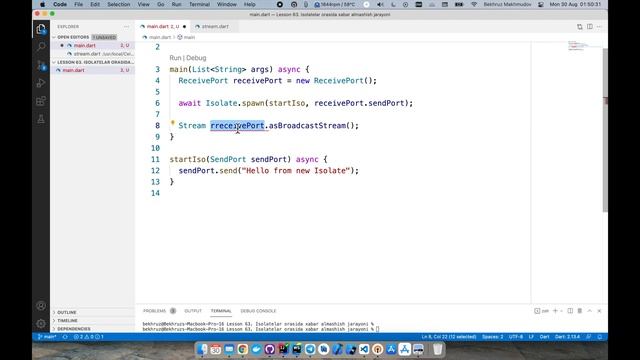The height and width of the screenshot is (360, 640).
Task: Kill terminal with trash icon
Action: coord(580,311)
